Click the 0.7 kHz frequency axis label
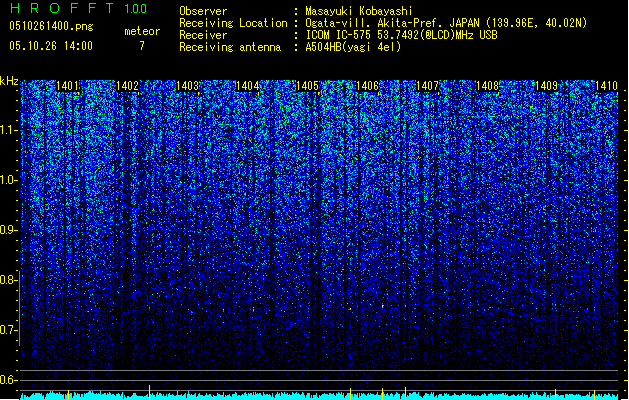629x400 pixels. (7, 330)
